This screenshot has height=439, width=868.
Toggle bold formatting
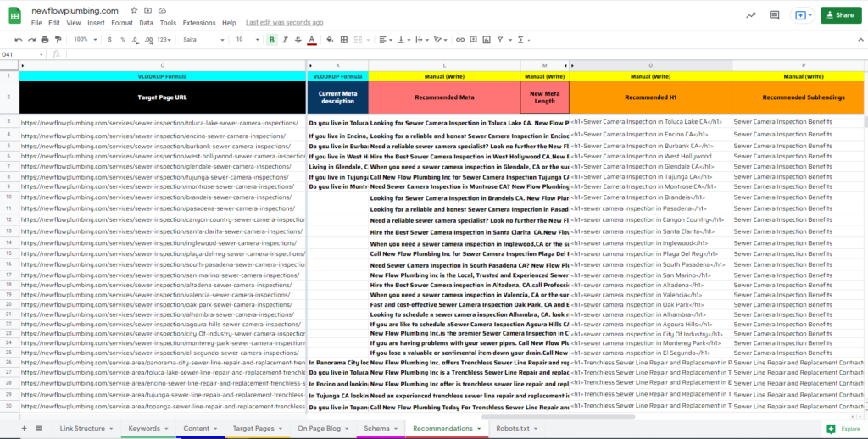coord(272,40)
